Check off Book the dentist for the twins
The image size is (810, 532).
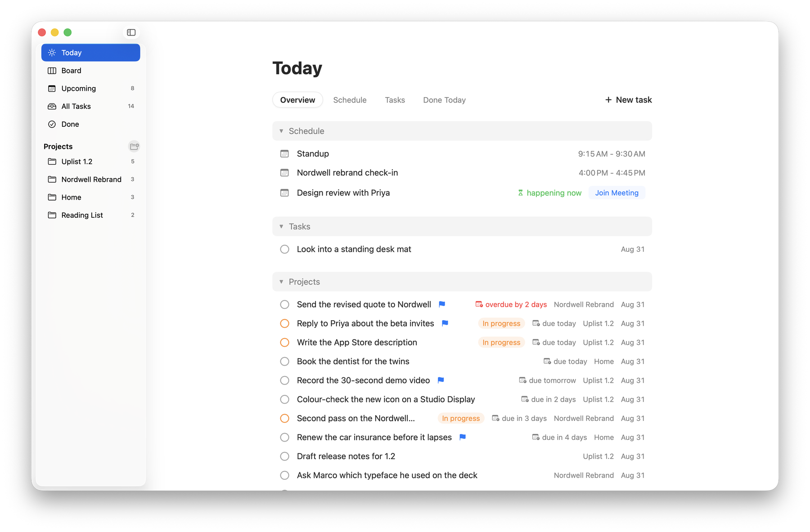coord(285,362)
